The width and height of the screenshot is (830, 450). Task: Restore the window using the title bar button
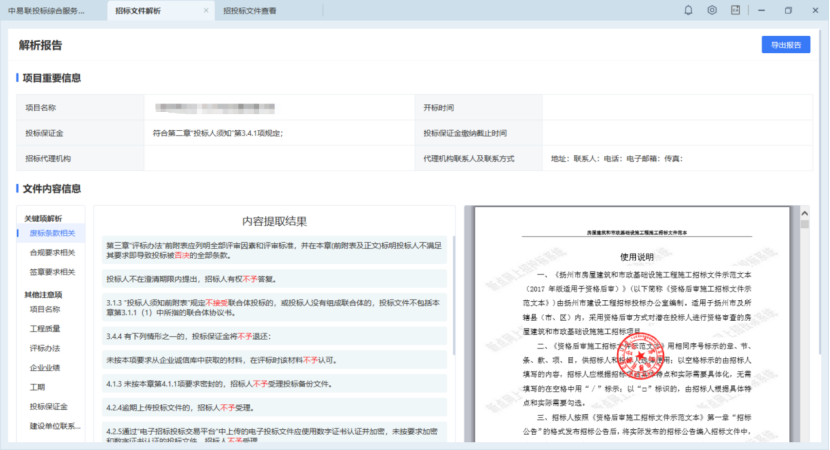787,10
